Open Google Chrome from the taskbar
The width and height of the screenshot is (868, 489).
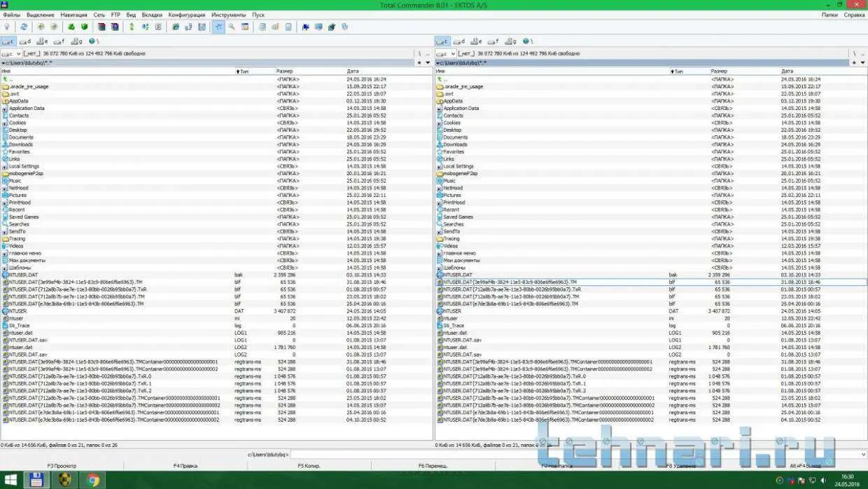(92, 481)
